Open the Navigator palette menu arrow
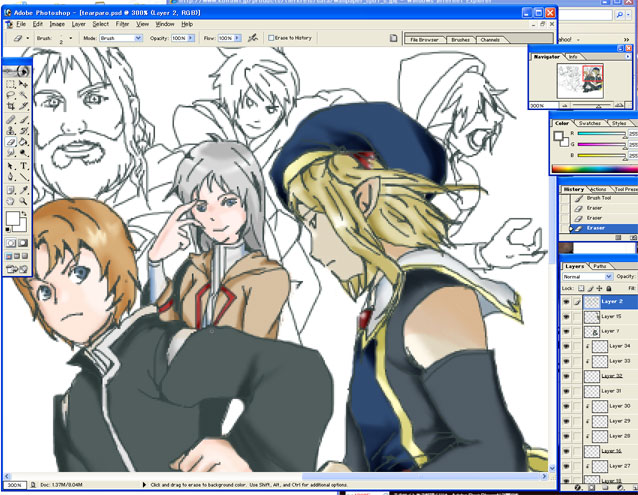Image resolution: width=638 pixels, height=495 pixels. [628, 57]
